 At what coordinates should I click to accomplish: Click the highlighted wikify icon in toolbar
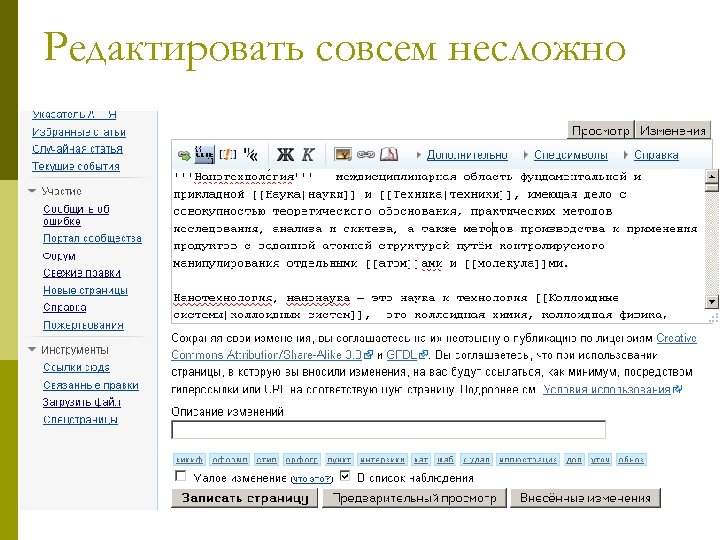204,155
